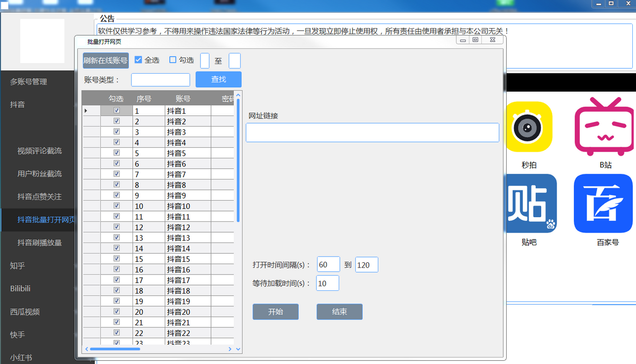
Task: Minimize the 批量打开网页 dialog
Action: pyautogui.click(x=463, y=40)
